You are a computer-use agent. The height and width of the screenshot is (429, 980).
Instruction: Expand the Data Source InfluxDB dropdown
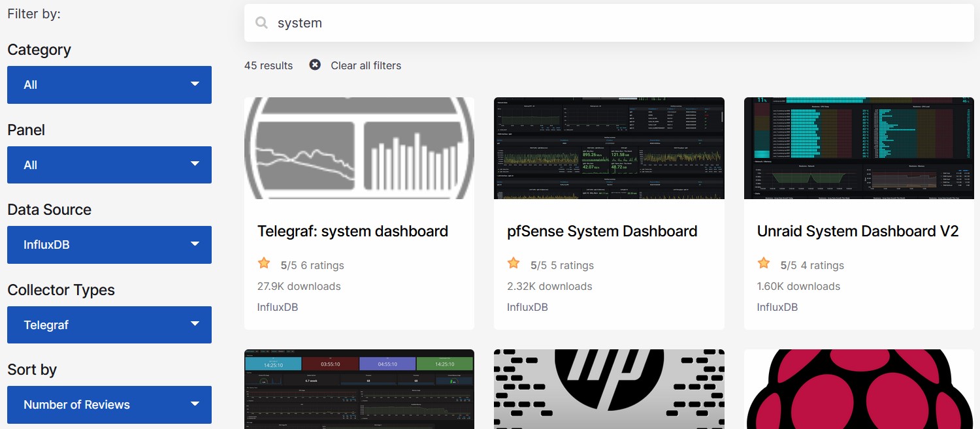[109, 245]
